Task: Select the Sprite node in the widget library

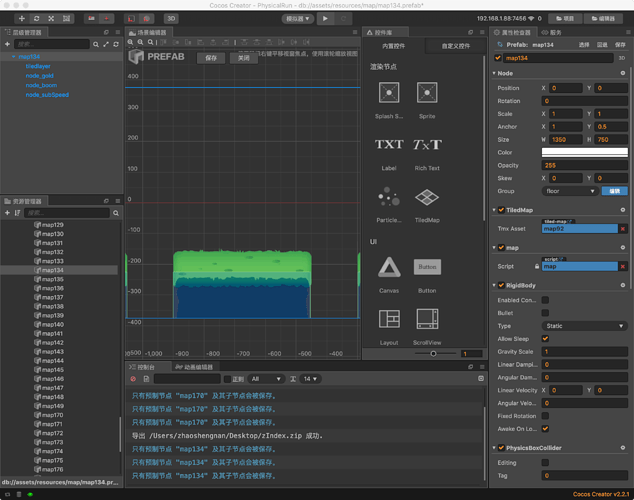Action: (x=427, y=94)
